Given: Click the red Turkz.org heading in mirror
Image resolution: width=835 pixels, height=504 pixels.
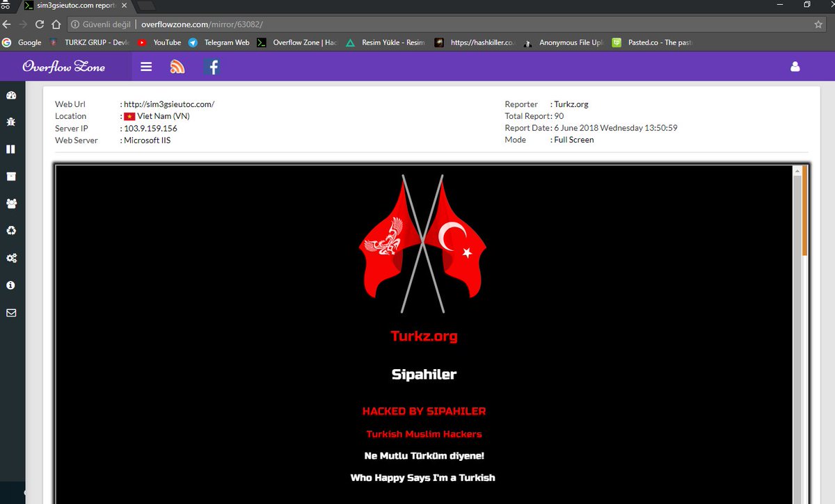Looking at the screenshot, I should coord(424,336).
